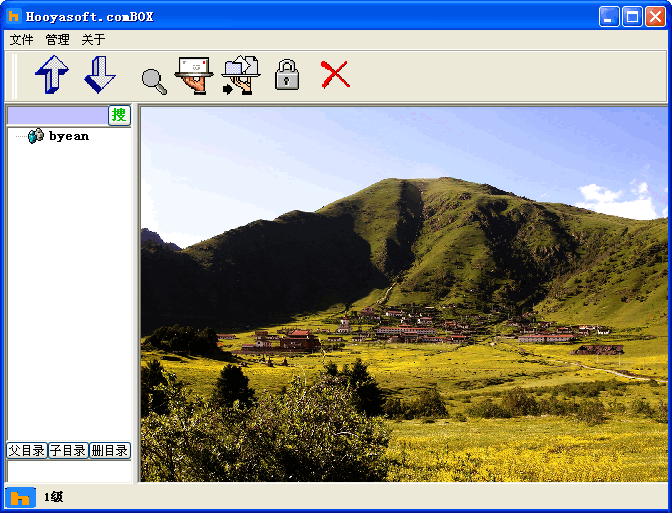Click the globe icon beside byean

pos(36,136)
